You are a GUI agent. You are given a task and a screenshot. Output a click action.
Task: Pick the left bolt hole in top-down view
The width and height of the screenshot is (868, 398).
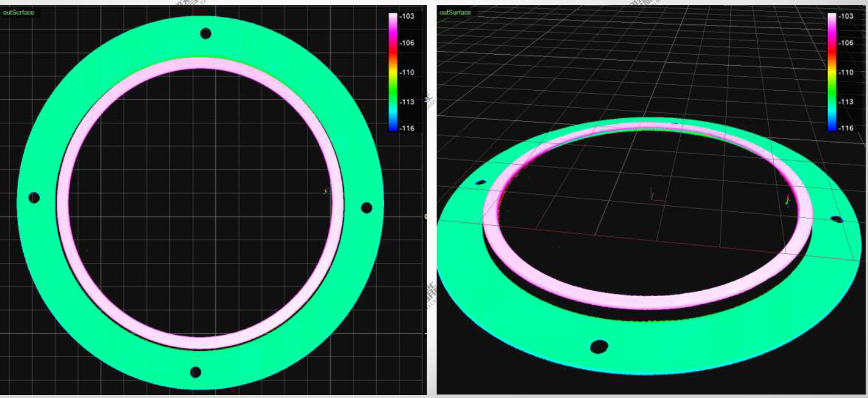tap(34, 198)
